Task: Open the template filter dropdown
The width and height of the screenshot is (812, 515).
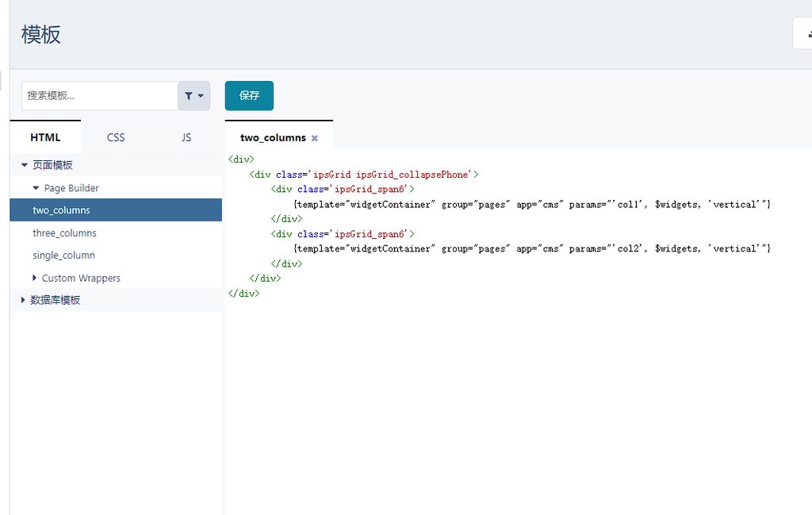Action: click(193, 96)
